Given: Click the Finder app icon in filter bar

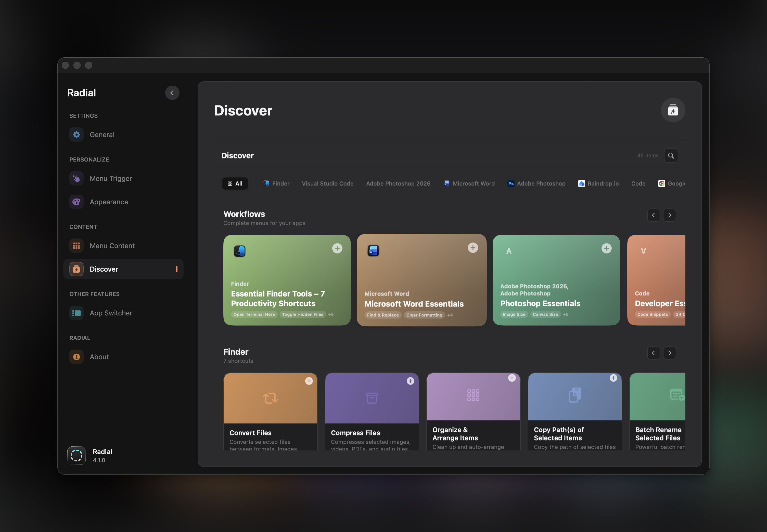Looking at the screenshot, I should (266, 183).
